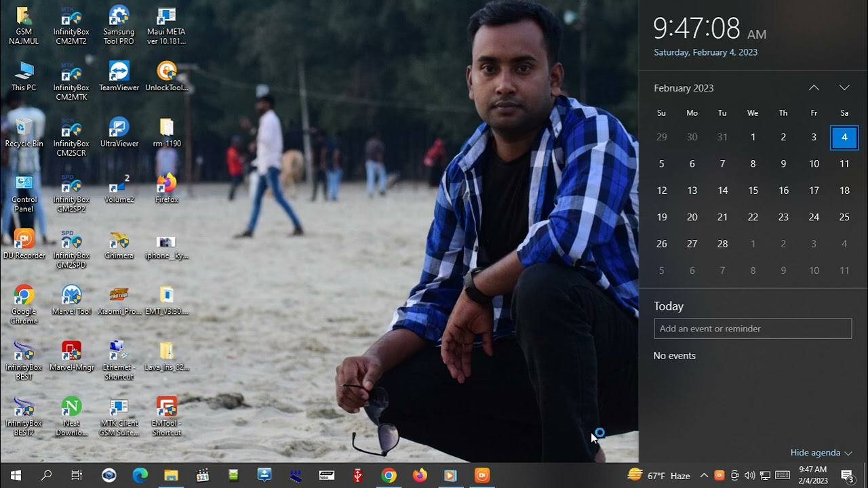Open EMTool - Shortcut icon
The image size is (868, 488).
(x=166, y=418)
